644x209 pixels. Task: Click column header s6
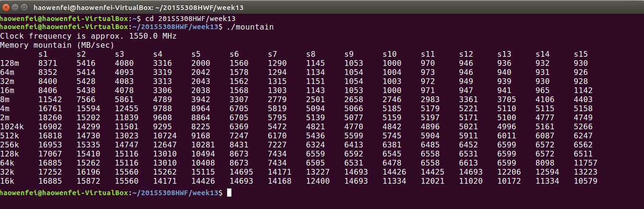coord(234,54)
